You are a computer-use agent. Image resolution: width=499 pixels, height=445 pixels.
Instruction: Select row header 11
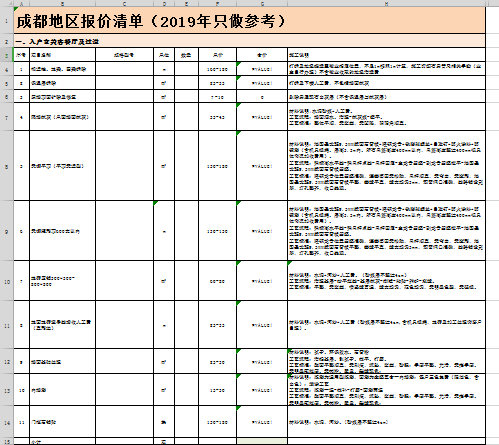pos(7,325)
